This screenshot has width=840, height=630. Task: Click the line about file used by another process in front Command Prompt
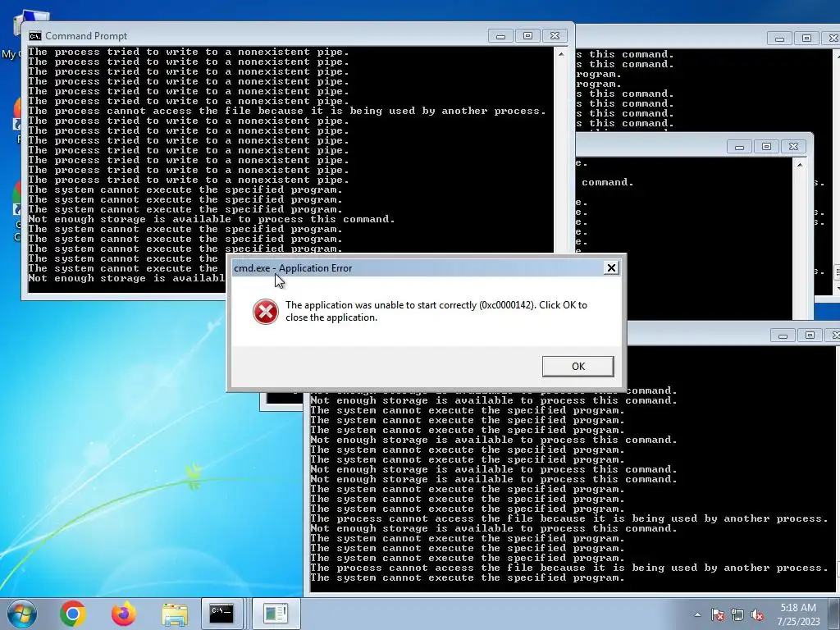(x=287, y=112)
